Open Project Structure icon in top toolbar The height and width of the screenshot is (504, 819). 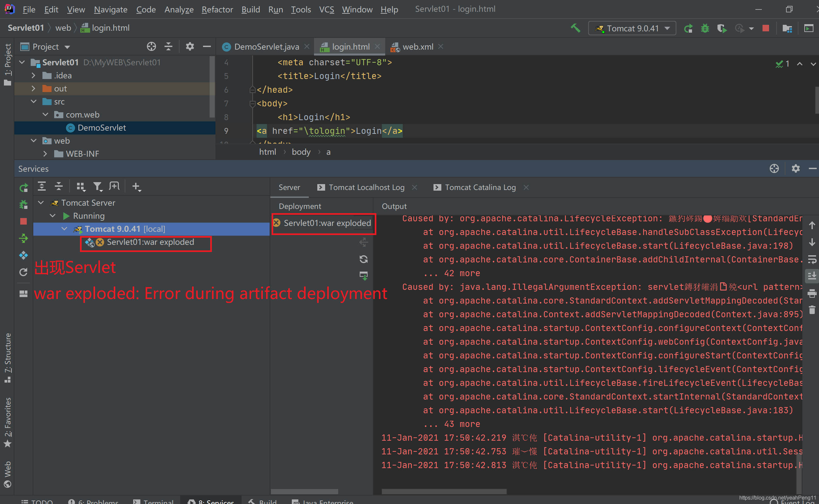(x=787, y=29)
